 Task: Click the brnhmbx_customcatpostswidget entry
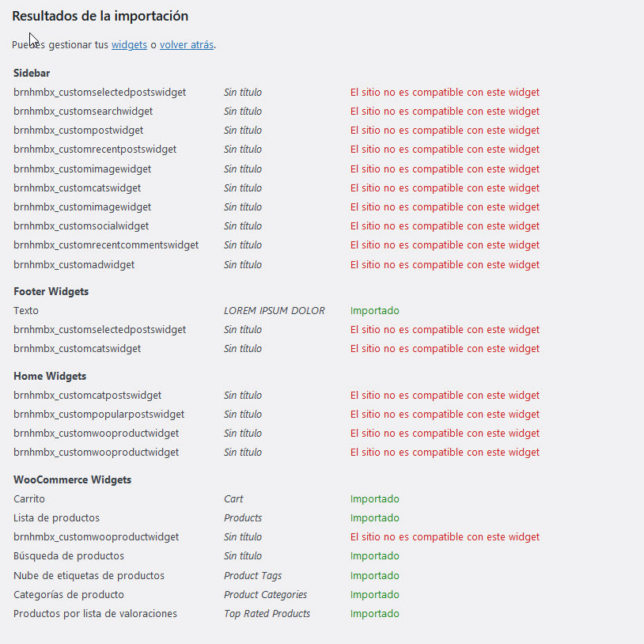click(88, 396)
